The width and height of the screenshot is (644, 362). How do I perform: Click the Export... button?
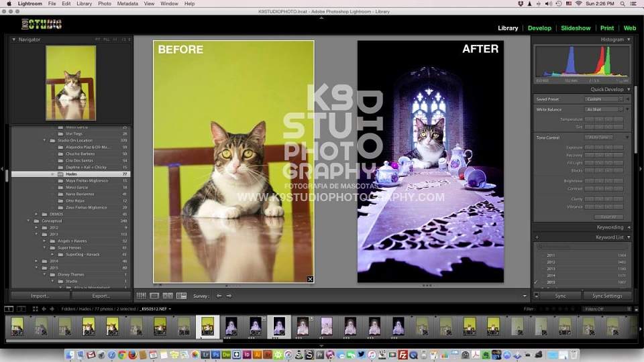tap(101, 296)
